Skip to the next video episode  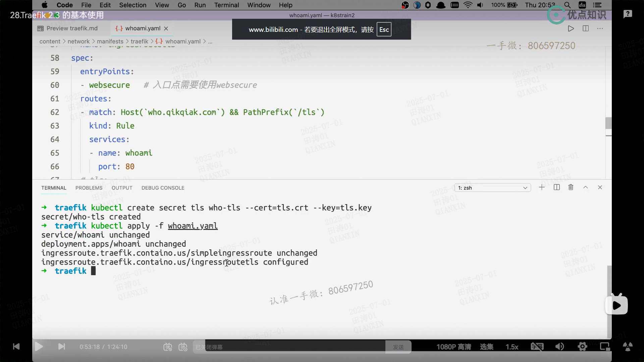61,347
